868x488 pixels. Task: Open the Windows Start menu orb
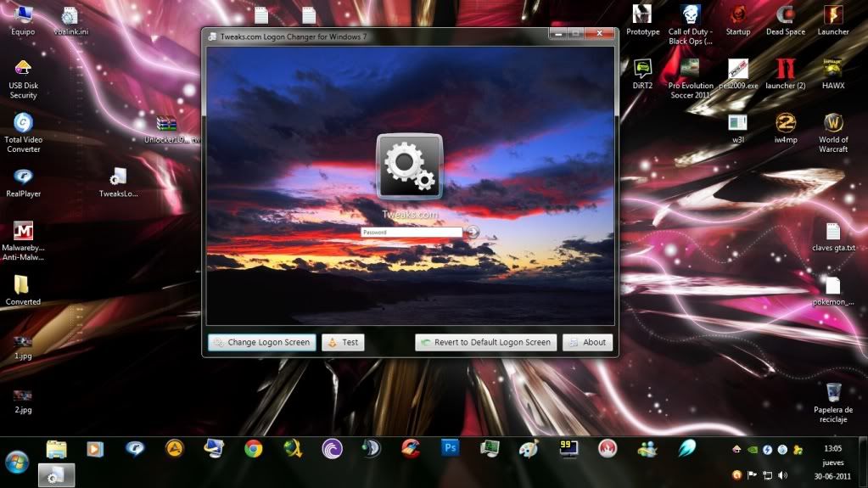(x=17, y=462)
